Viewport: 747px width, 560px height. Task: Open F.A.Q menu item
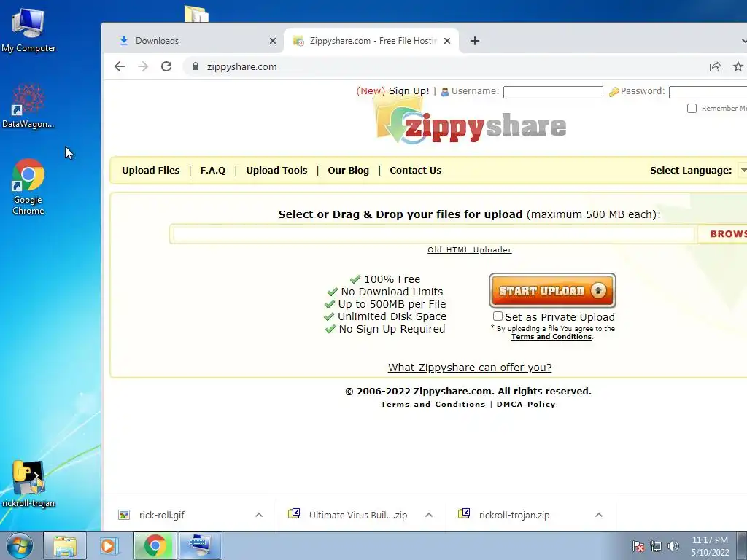212,170
